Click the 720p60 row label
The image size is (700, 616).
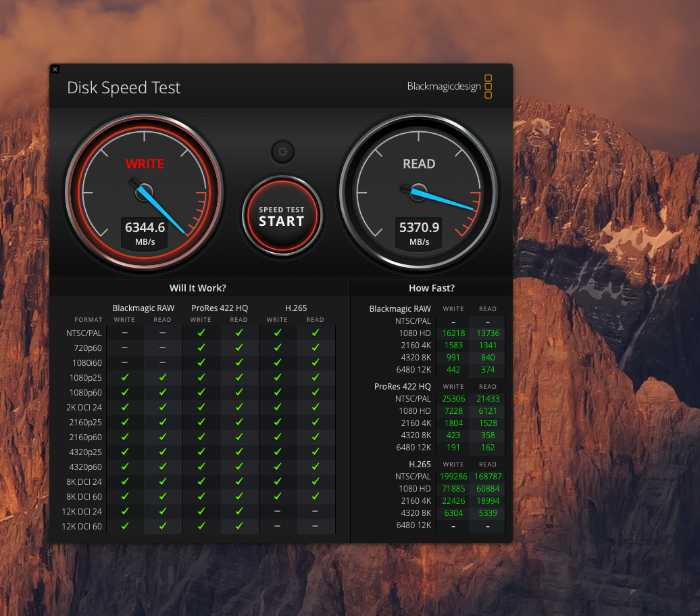click(88, 348)
